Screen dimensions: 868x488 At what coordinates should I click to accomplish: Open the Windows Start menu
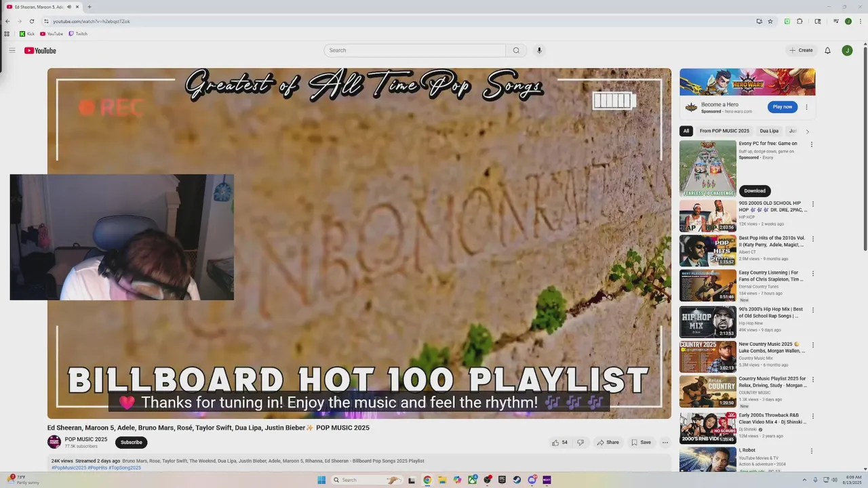click(x=321, y=480)
